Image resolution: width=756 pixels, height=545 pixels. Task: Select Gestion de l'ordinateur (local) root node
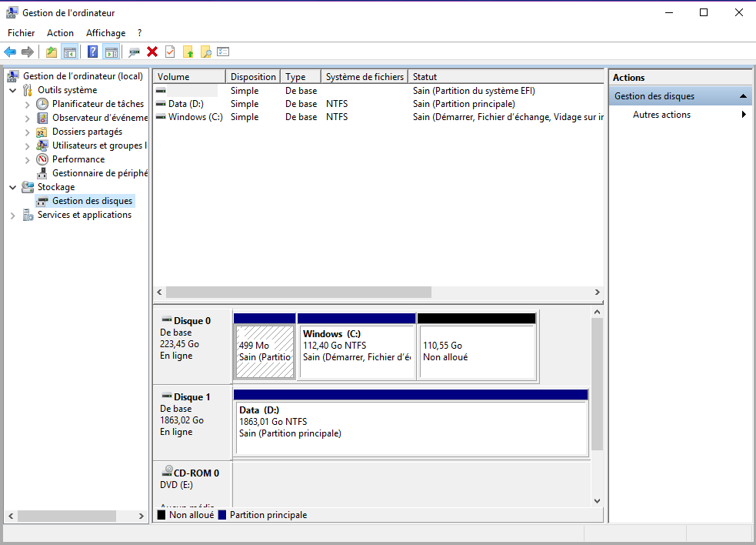tap(83, 76)
